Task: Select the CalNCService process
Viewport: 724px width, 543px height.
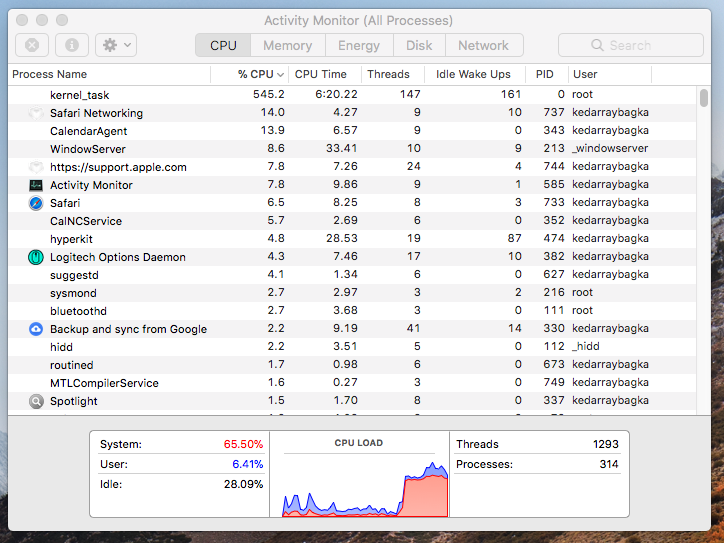Action: 352,221
